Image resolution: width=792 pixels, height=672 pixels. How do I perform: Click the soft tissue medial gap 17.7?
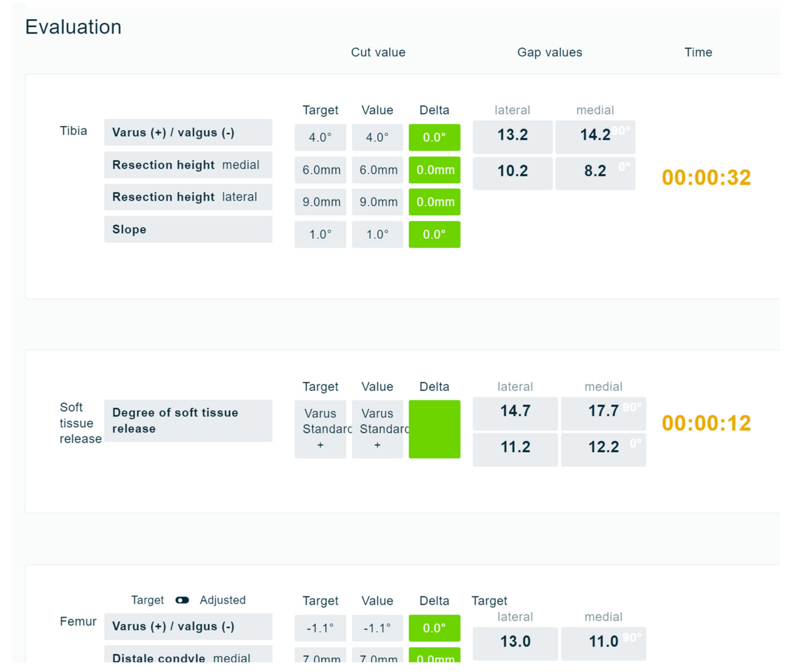click(x=603, y=411)
